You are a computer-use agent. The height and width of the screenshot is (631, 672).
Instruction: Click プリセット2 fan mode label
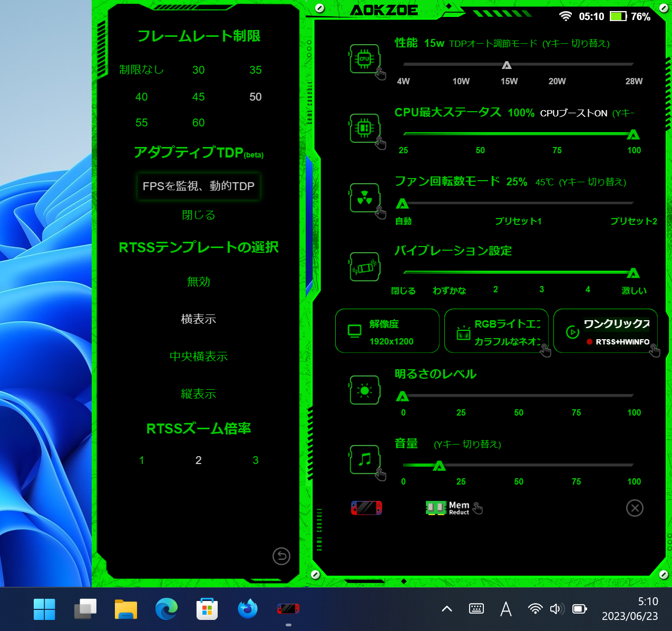(634, 221)
